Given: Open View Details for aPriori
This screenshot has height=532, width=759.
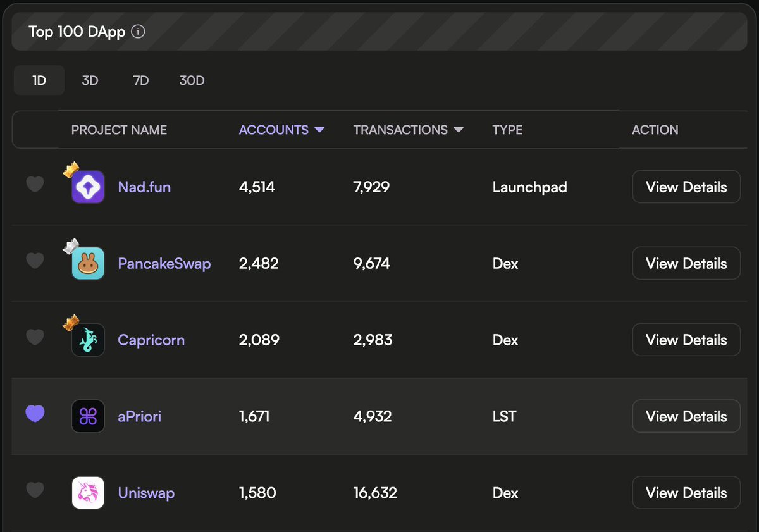Looking at the screenshot, I should (686, 416).
